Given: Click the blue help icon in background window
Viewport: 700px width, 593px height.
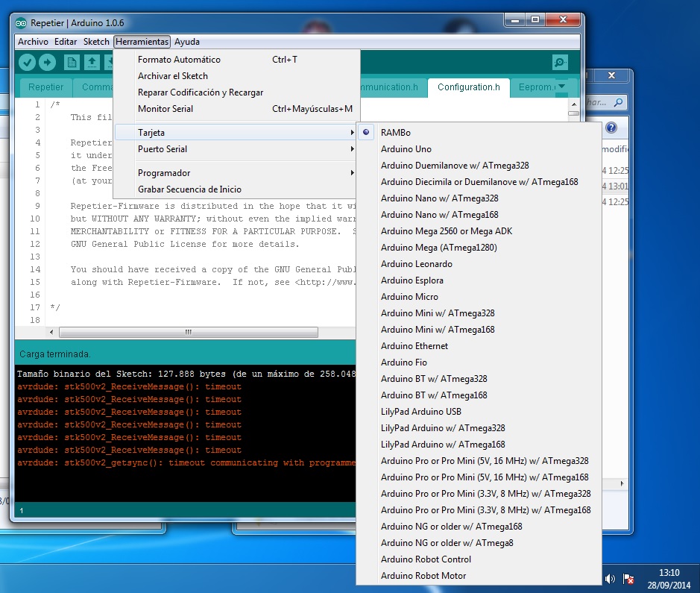Looking at the screenshot, I should [x=611, y=128].
